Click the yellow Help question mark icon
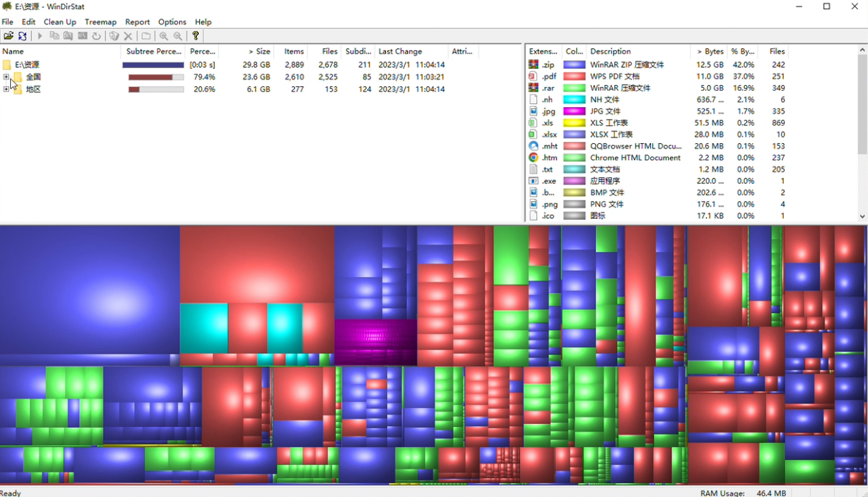The height and width of the screenshot is (497, 868). (x=195, y=36)
